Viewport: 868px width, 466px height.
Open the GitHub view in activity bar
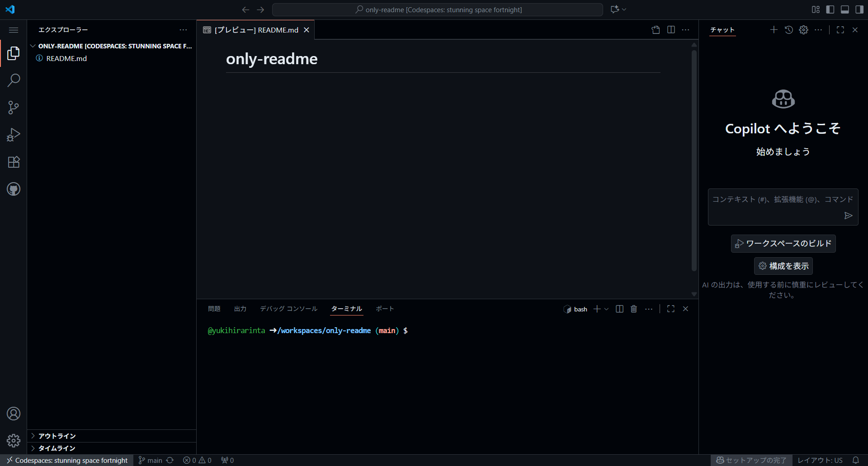click(14, 189)
